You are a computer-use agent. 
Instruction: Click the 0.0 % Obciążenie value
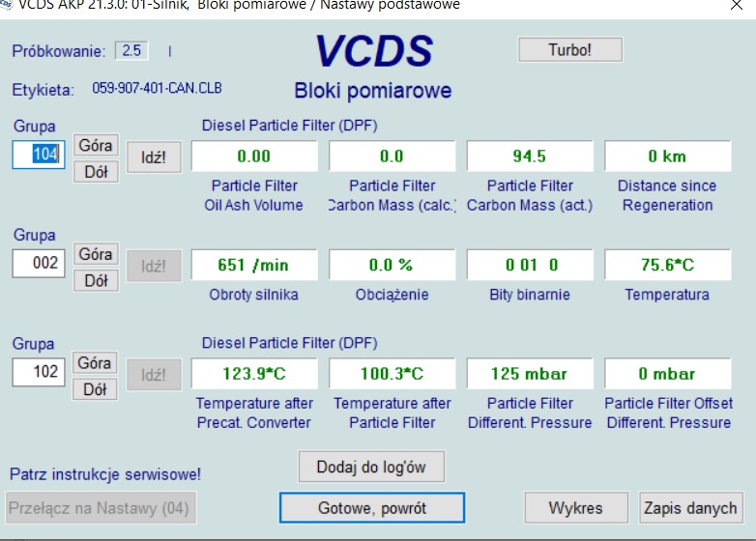pos(392,265)
